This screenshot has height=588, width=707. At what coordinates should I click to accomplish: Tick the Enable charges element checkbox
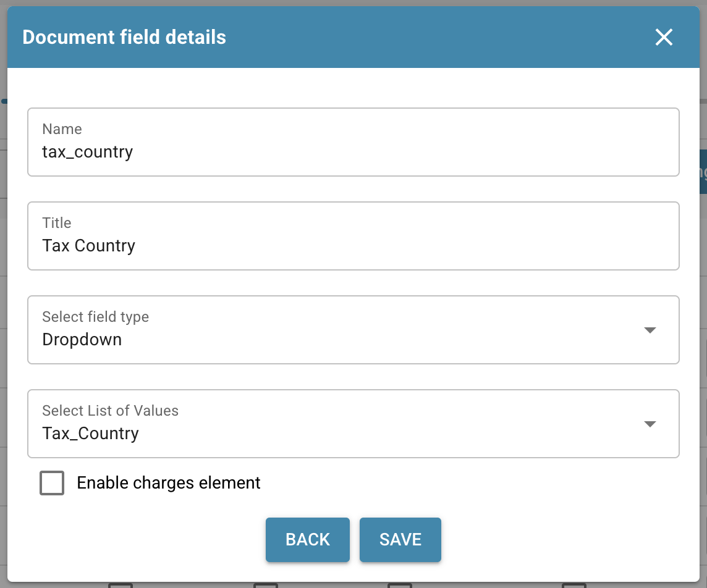point(52,483)
